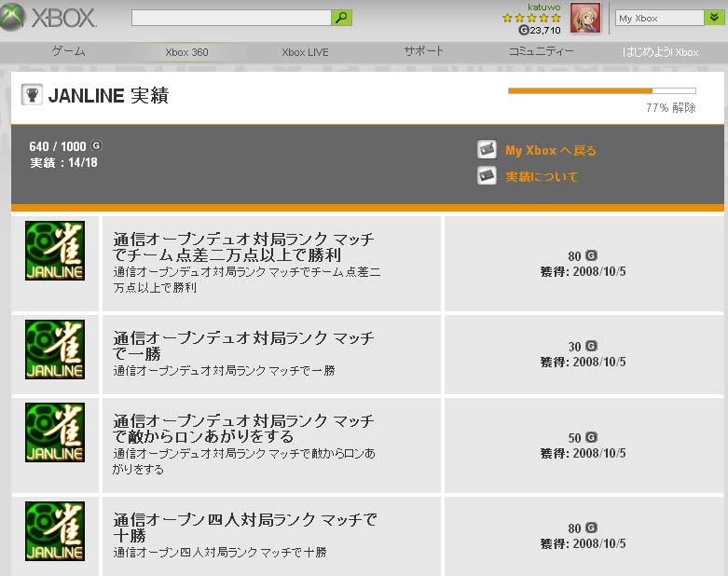Open the Xbox LIVE menu tab

(305, 52)
